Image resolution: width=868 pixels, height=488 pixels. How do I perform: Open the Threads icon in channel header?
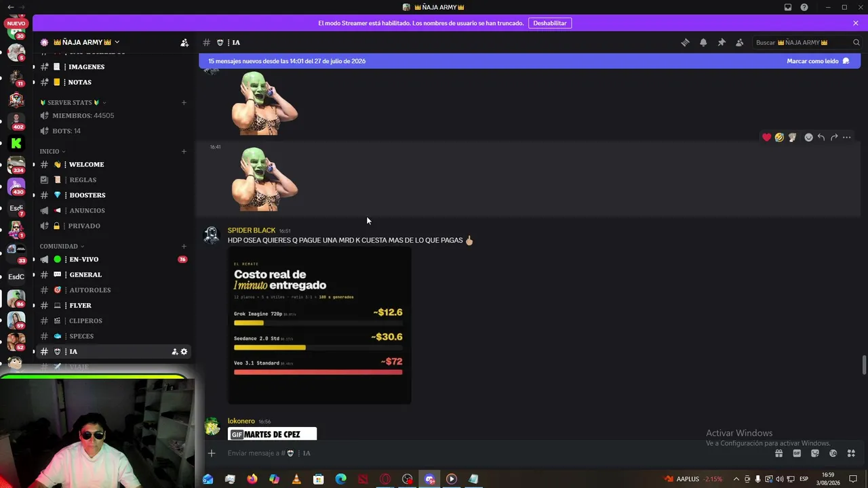685,42
